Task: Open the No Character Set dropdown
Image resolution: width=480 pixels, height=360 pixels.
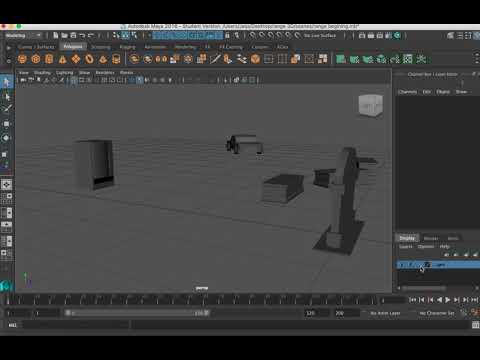Action: [437, 313]
